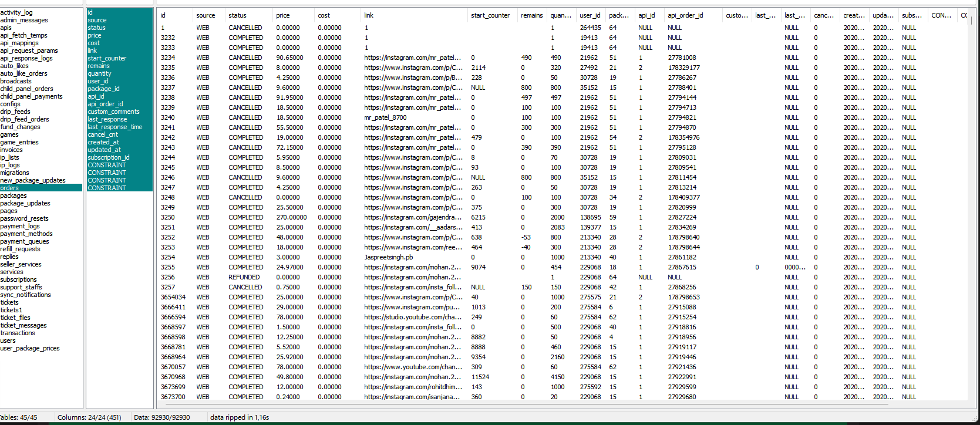Viewport: 980px width, 425px height.
Task: Open the migrations table
Action: [x=15, y=173]
